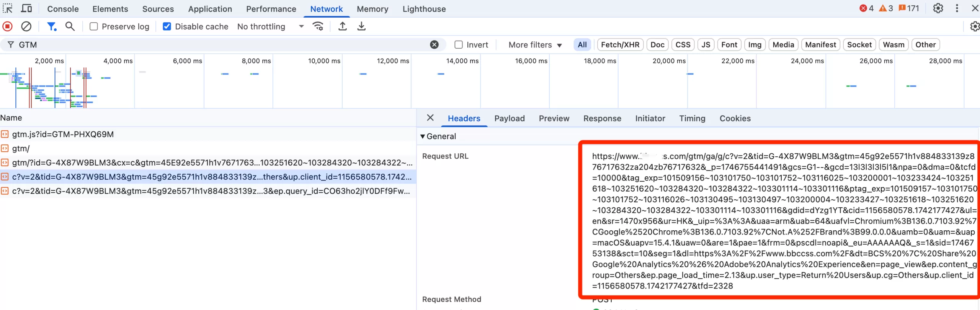Select the Headers tab
This screenshot has width=980, height=310.
[x=464, y=118]
